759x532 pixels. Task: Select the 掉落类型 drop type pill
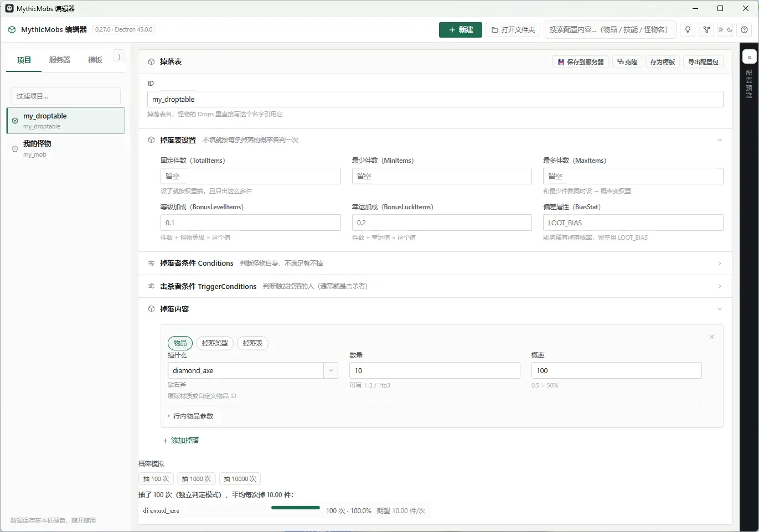(215, 343)
